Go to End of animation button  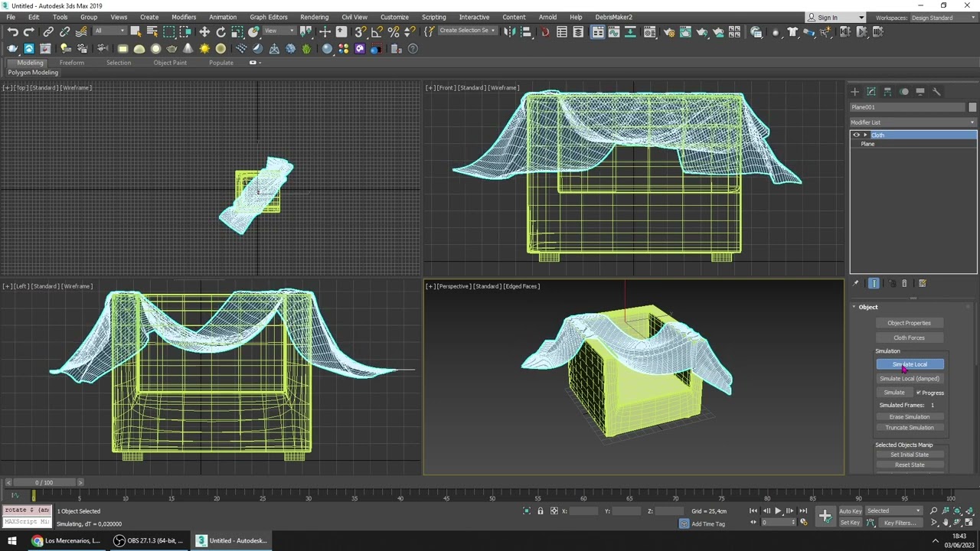coord(803,510)
